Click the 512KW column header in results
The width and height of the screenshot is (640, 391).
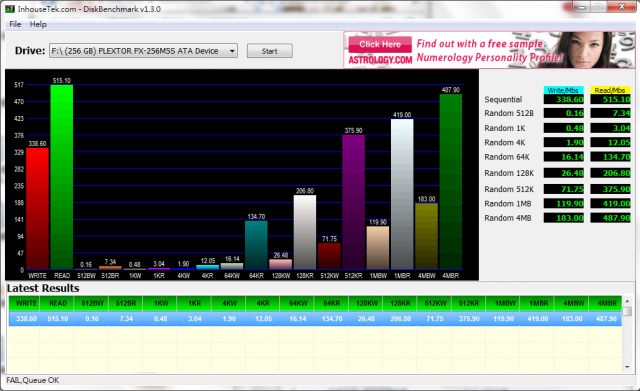click(435, 303)
